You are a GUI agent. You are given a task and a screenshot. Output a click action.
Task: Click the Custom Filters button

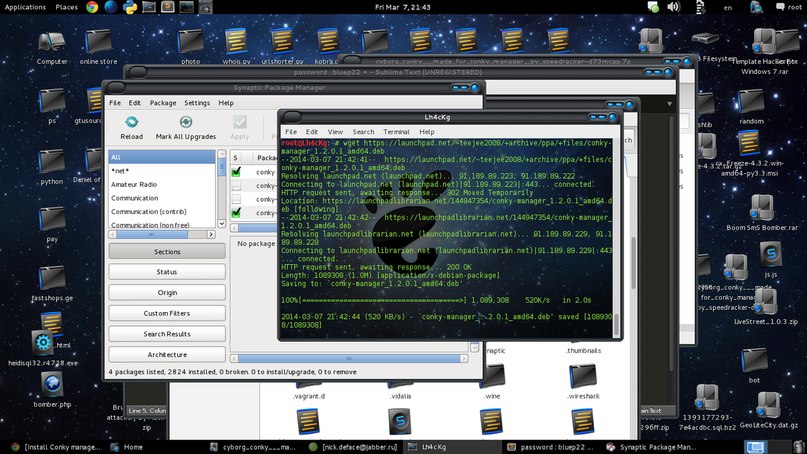click(x=167, y=313)
